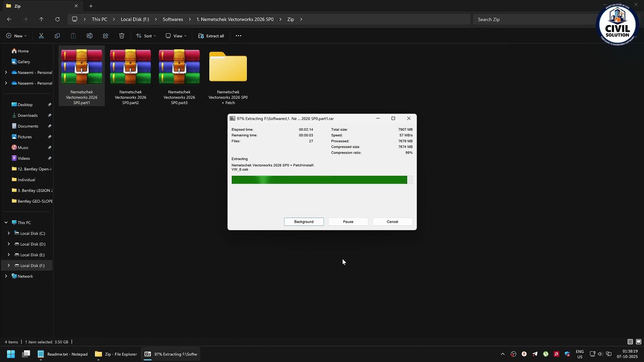644x362 pixels.
Task: Expand Local Disk (D:) tree node
Action: [x=9, y=244]
